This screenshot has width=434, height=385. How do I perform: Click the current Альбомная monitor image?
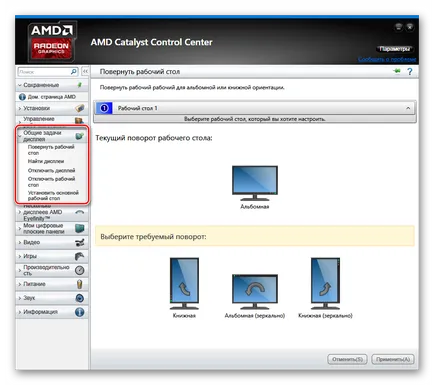point(255,183)
